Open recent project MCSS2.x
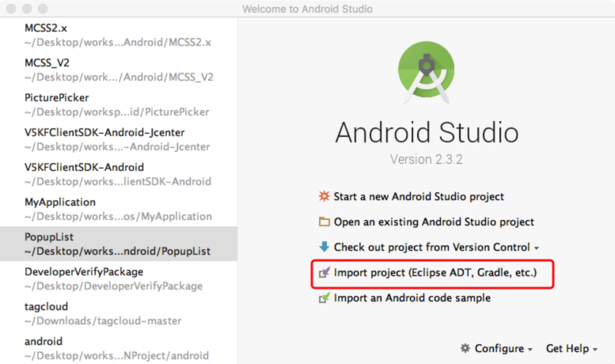Image resolution: width=615 pixels, height=364 pixels. (x=119, y=35)
